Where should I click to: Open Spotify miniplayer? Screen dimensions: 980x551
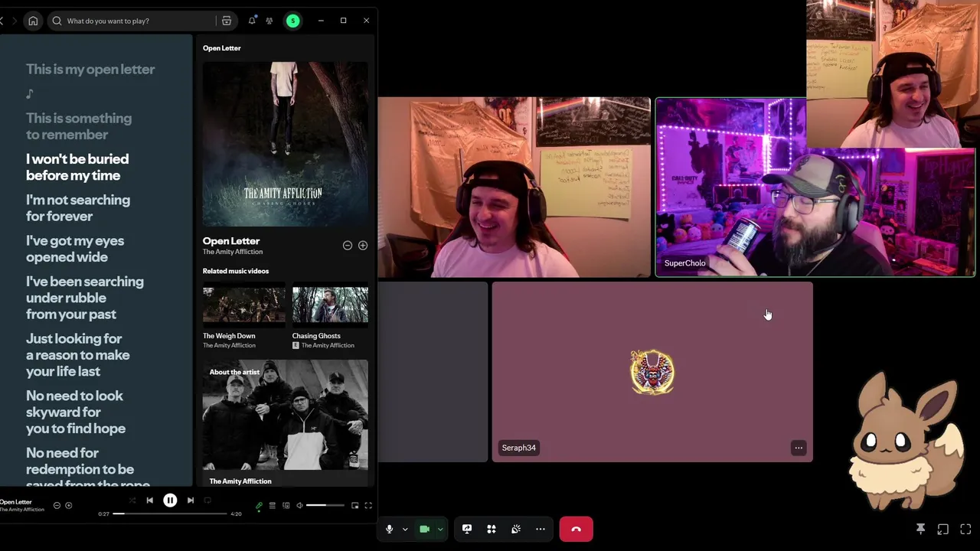(x=354, y=506)
